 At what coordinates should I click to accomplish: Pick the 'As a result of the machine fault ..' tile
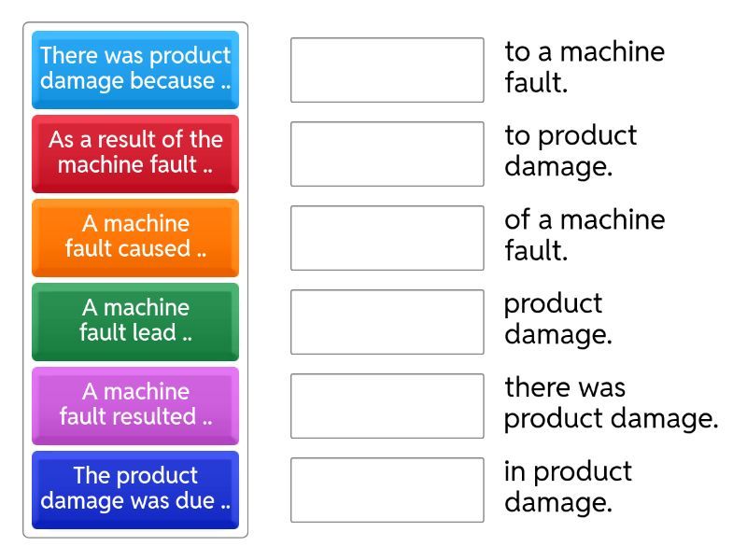(135, 153)
